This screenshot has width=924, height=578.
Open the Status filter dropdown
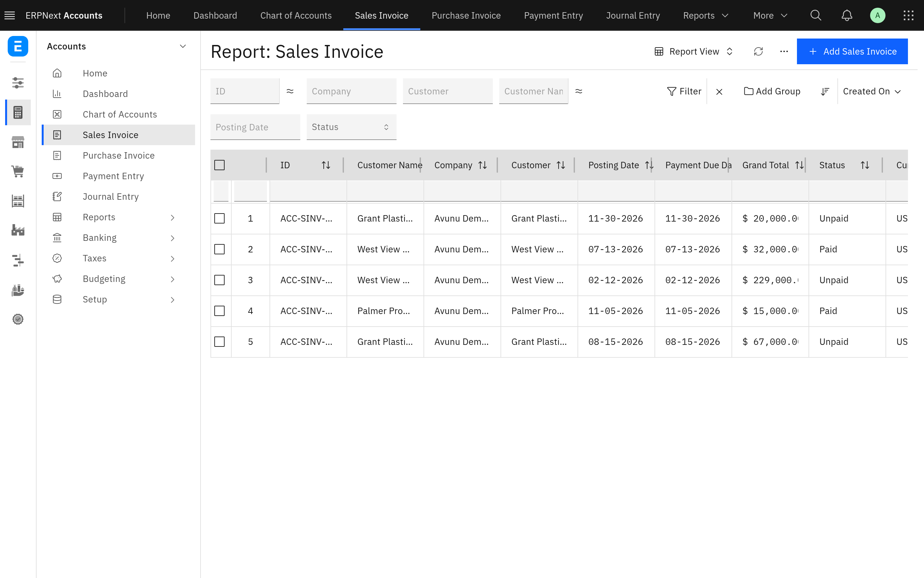click(351, 127)
